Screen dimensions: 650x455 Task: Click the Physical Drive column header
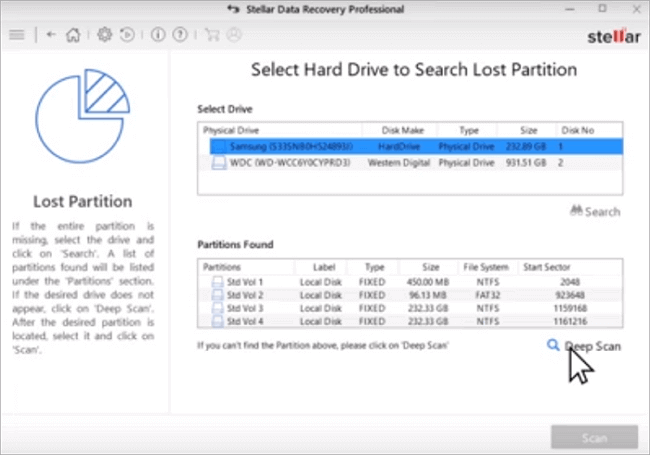pos(232,131)
